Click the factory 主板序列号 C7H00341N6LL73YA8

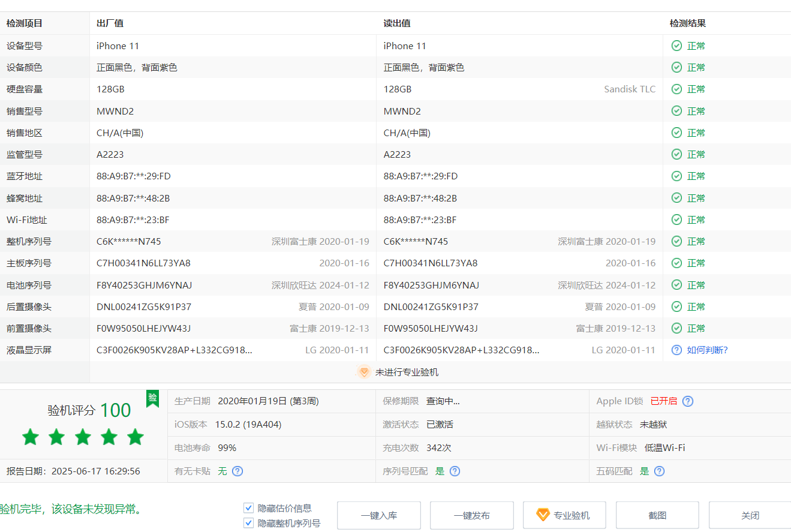coord(143,263)
